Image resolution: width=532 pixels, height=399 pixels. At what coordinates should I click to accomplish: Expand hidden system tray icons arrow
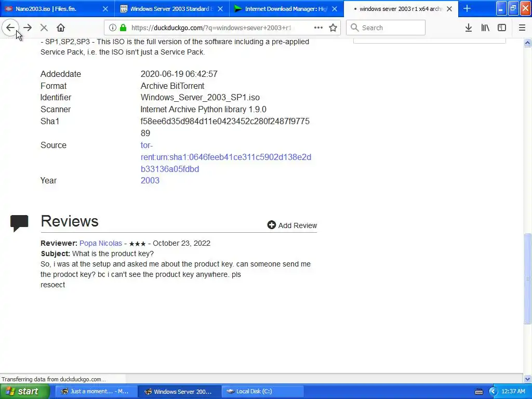[493, 392]
